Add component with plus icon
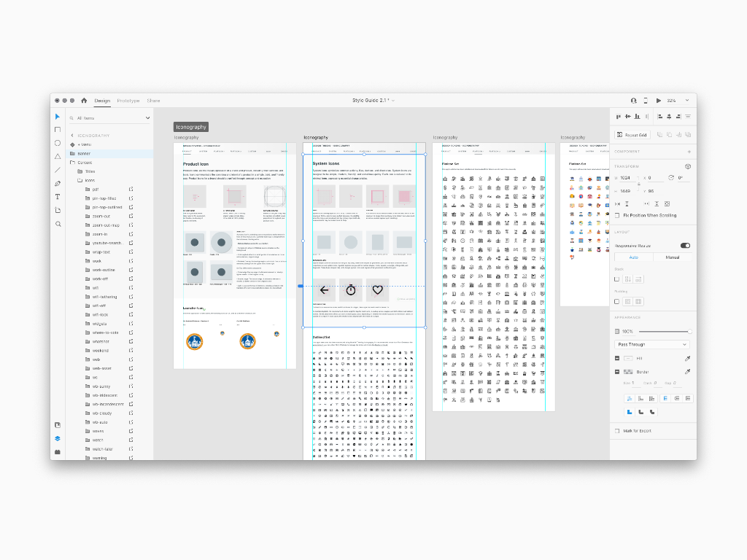 (689, 152)
